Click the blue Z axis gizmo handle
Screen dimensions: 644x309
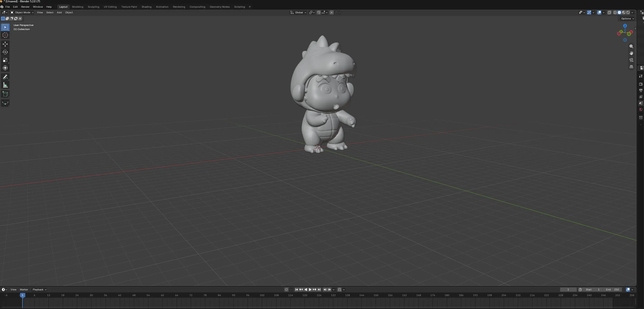(x=625, y=26)
